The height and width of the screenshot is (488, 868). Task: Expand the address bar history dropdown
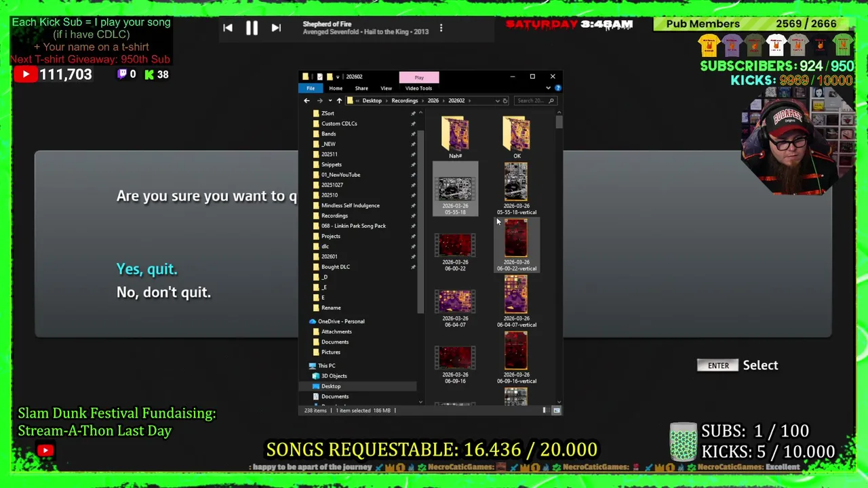497,100
